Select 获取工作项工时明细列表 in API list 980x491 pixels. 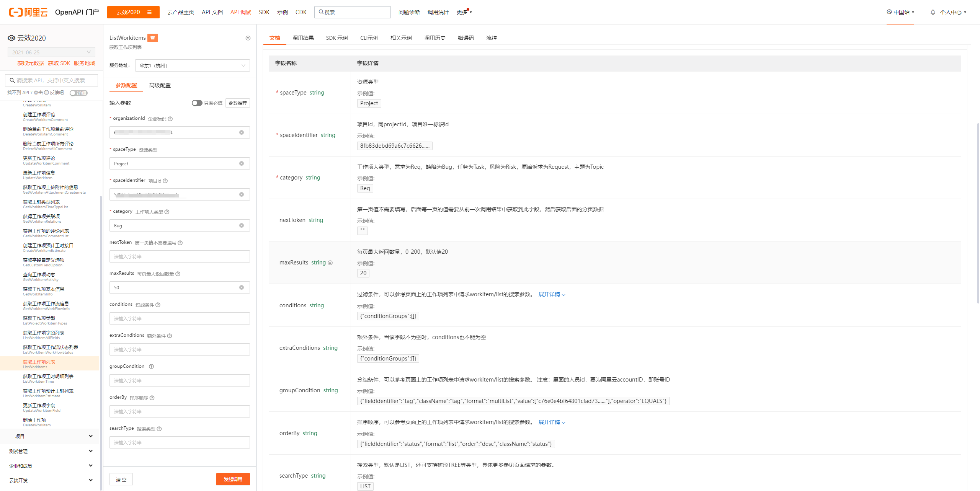pyautogui.click(x=48, y=378)
